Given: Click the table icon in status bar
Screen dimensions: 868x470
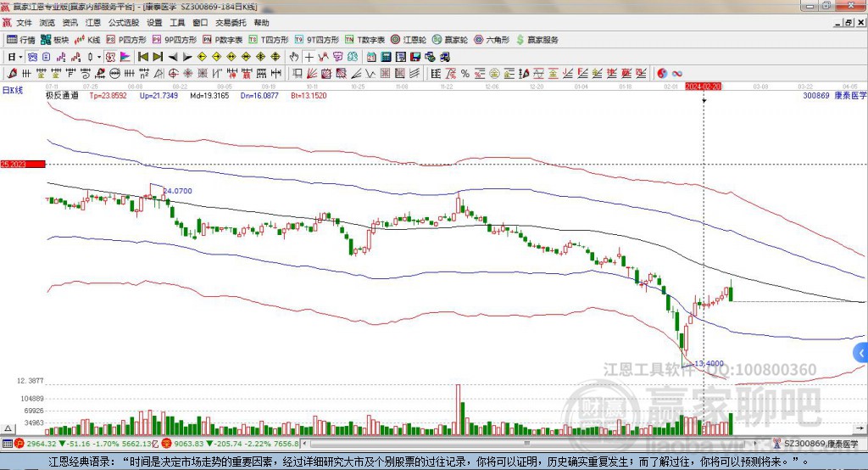Looking at the screenshot, I should (x=7, y=444).
